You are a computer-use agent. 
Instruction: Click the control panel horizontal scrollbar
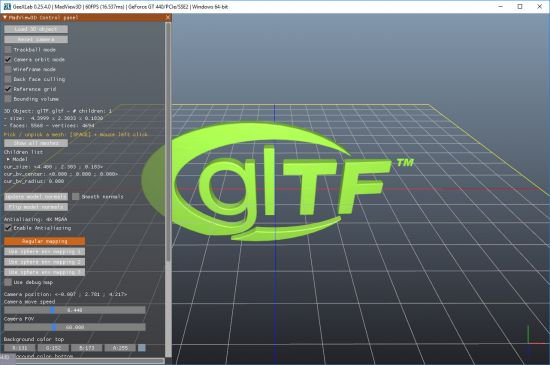click(84, 360)
